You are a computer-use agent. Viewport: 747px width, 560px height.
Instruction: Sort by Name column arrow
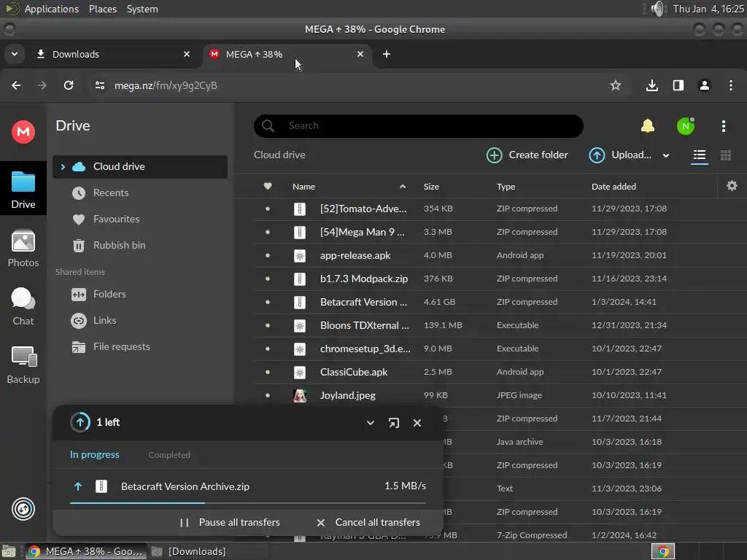coord(403,187)
